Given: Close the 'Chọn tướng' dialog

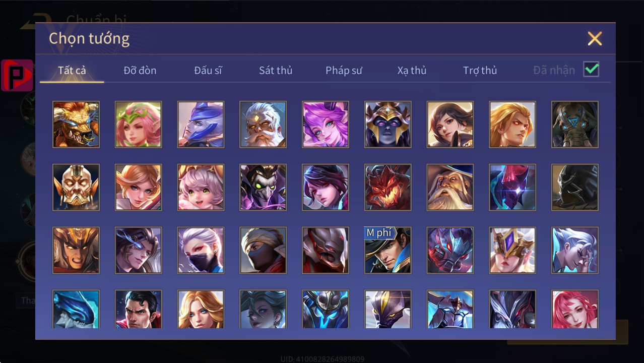Looking at the screenshot, I should [x=595, y=38].
